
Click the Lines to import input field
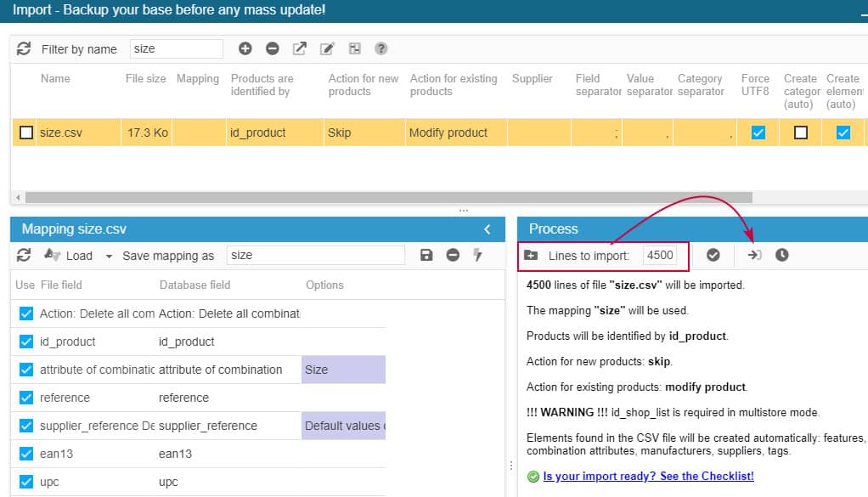(x=659, y=255)
